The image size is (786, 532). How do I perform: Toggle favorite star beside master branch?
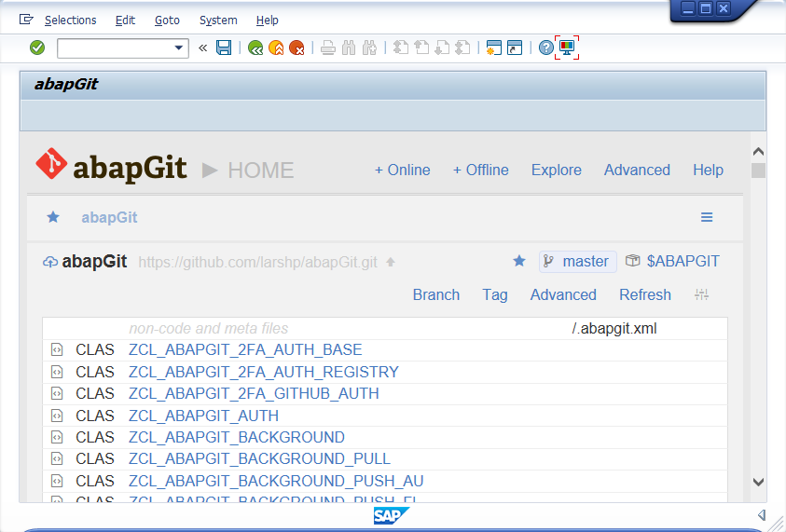(519, 261)
